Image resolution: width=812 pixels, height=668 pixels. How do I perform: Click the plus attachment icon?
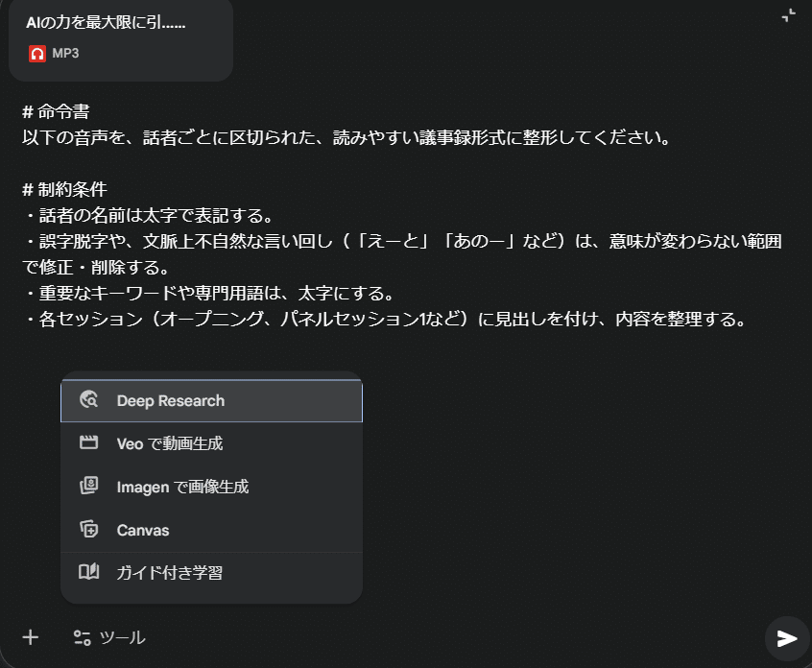[x=32, y=637]
